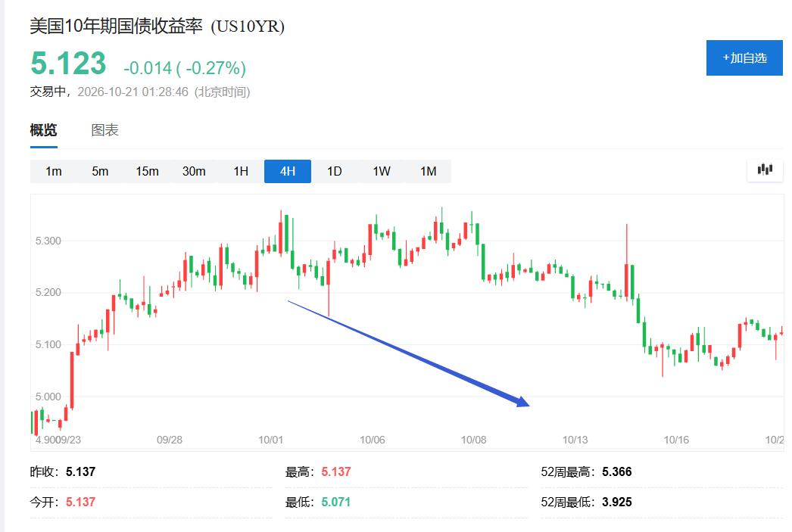Click the 5.100 y-axis label
Viewport: 792px width, 532px height.
click(48, 344)
